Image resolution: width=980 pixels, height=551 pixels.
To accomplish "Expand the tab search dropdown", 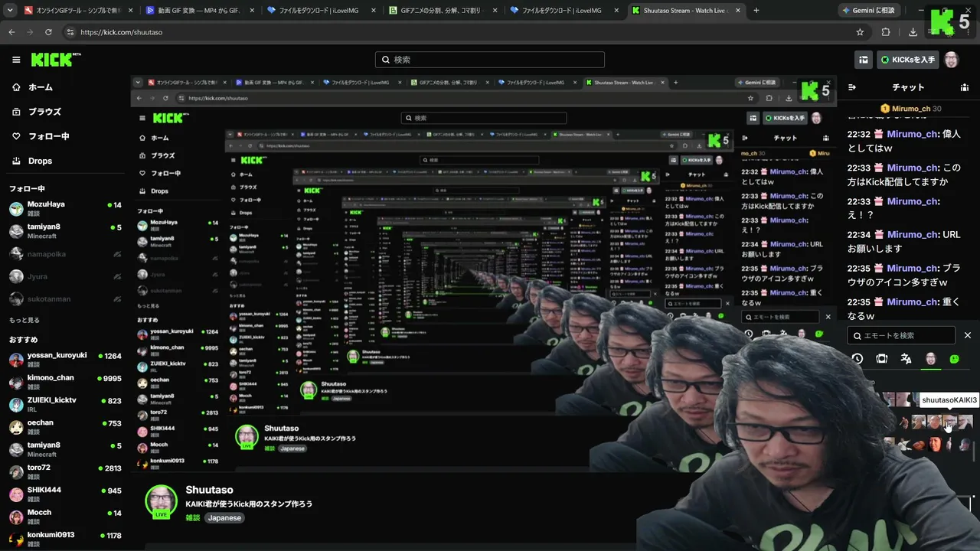I will pos(9,11).
